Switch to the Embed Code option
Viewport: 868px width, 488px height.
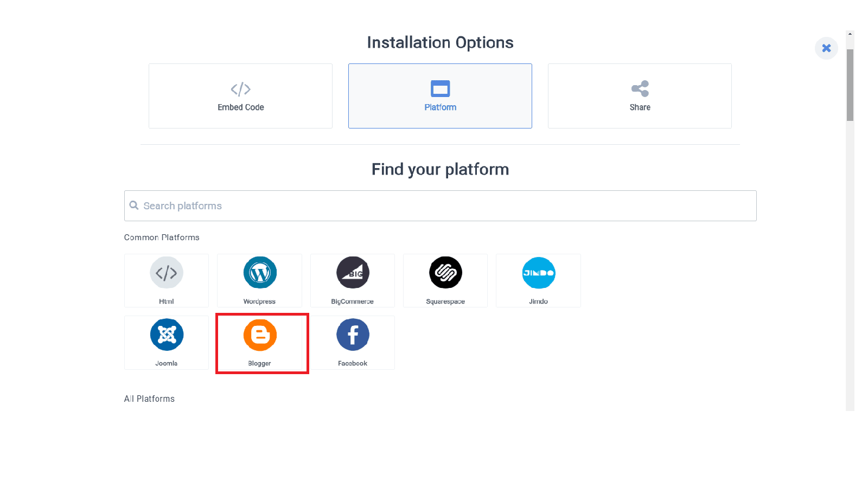pyautogui.click(x=240, y=96)
